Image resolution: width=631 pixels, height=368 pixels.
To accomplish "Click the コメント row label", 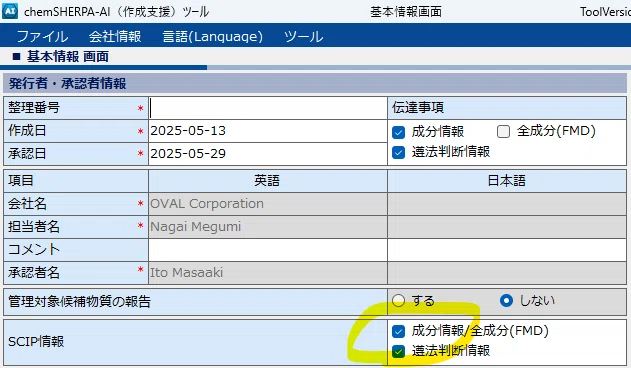I will pos(34,250).
